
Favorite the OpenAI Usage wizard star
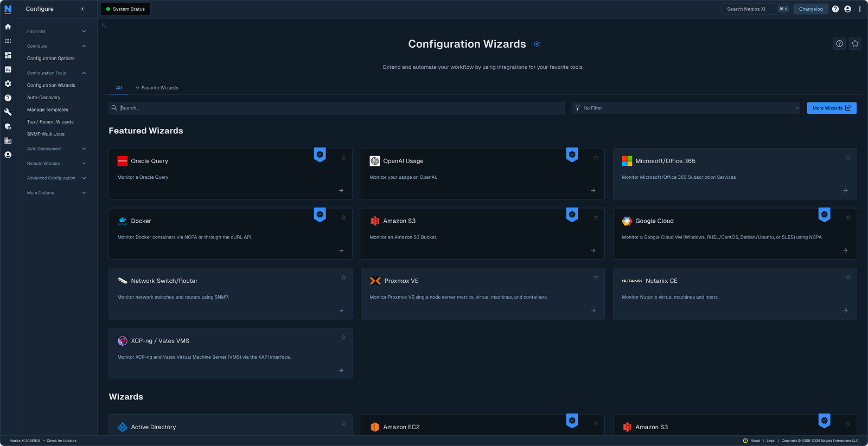click(596, 158)
